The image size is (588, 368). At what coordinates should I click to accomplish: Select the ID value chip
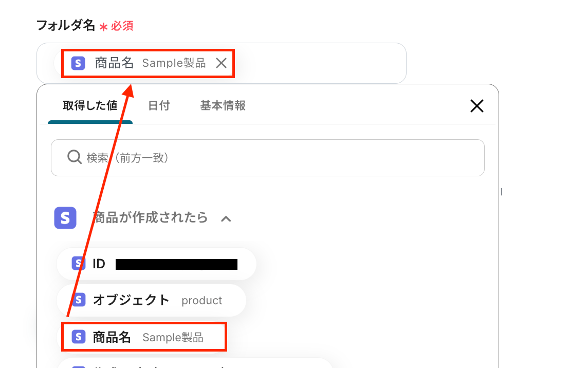pos(156,264)
